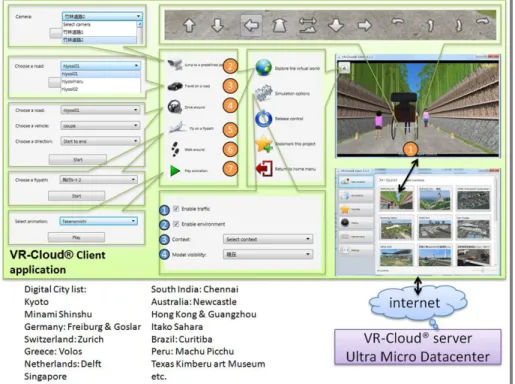Click the blue Release control icon
515x384 pixels.
pyautogui.click(x=263, y=118)
